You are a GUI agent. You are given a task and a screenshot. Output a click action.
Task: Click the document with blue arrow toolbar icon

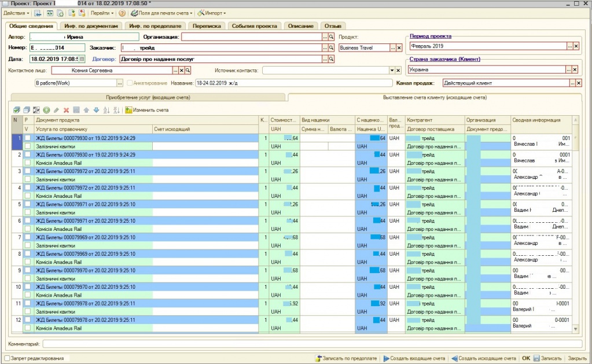[38, 13]
